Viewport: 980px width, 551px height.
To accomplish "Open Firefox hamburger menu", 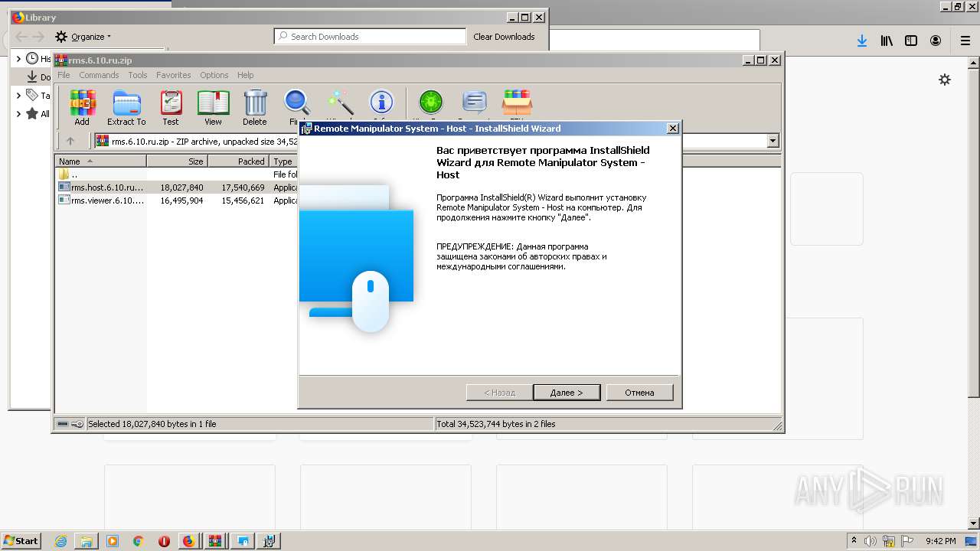I will (x=965, y=41).
